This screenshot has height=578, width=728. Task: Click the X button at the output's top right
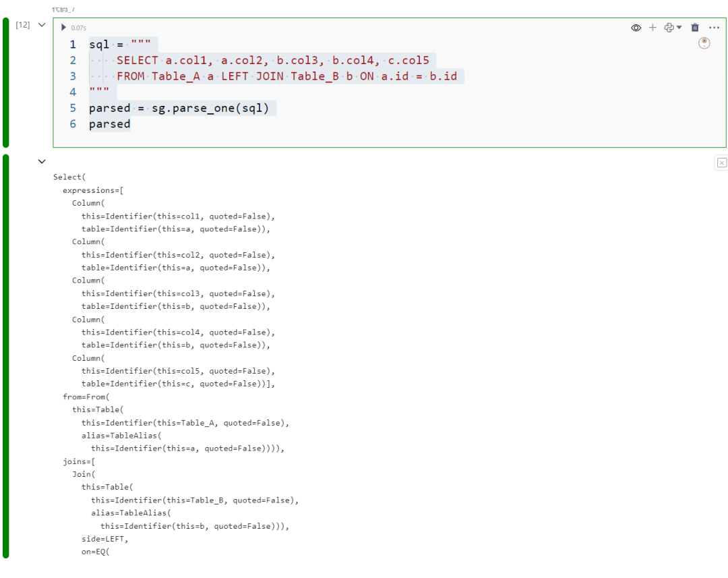pyautogui.click(x=721, y=163)
